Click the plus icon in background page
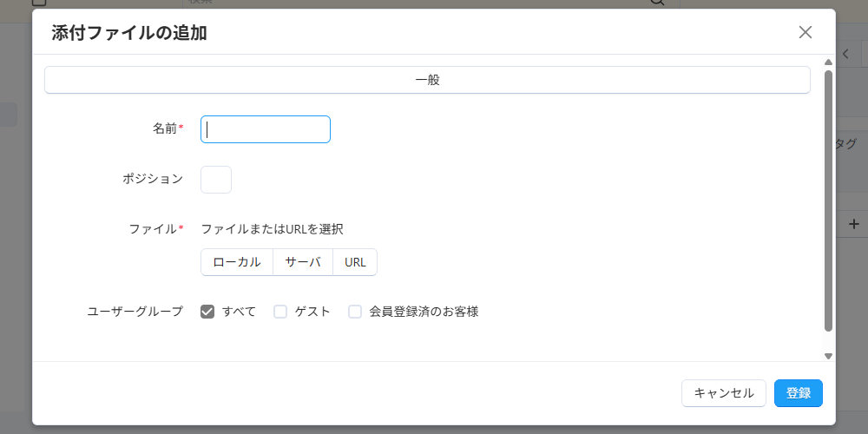 [854, 224]
